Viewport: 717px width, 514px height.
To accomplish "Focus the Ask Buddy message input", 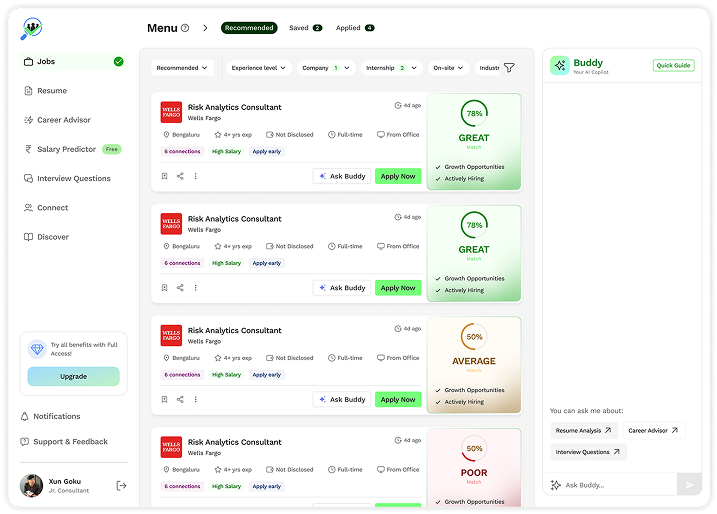I will 612,485.
